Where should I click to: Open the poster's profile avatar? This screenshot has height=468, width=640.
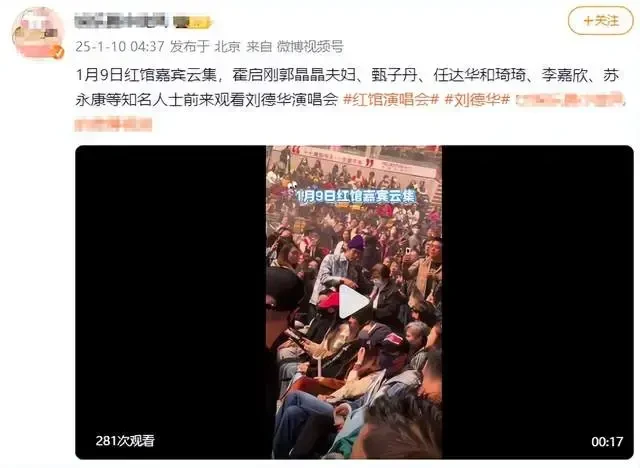tap(38, 33)
